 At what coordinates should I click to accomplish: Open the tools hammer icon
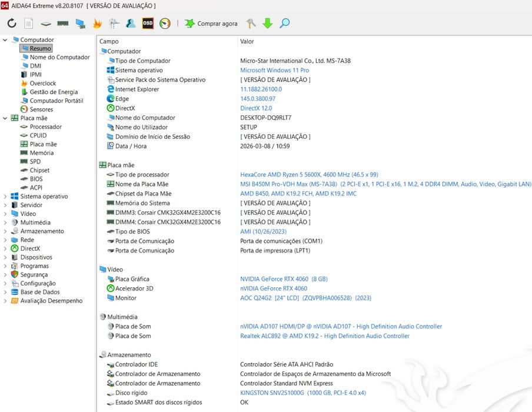[x=251, y=24]
